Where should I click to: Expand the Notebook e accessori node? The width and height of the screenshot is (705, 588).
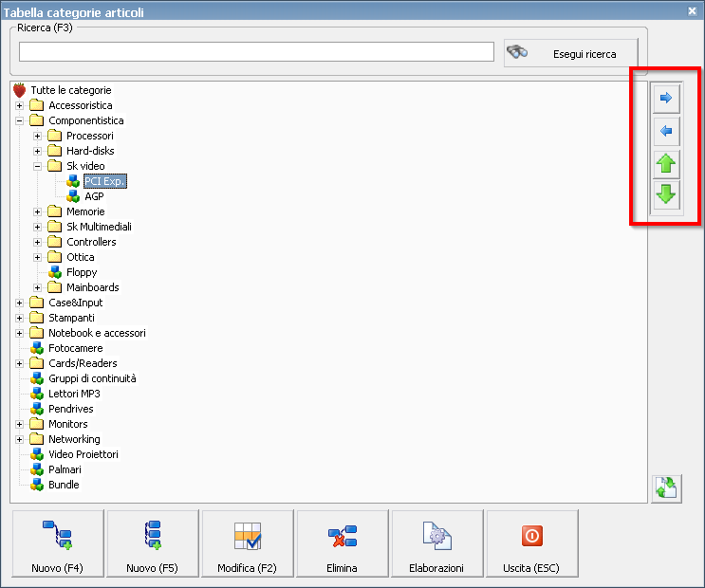coord(19,333)
